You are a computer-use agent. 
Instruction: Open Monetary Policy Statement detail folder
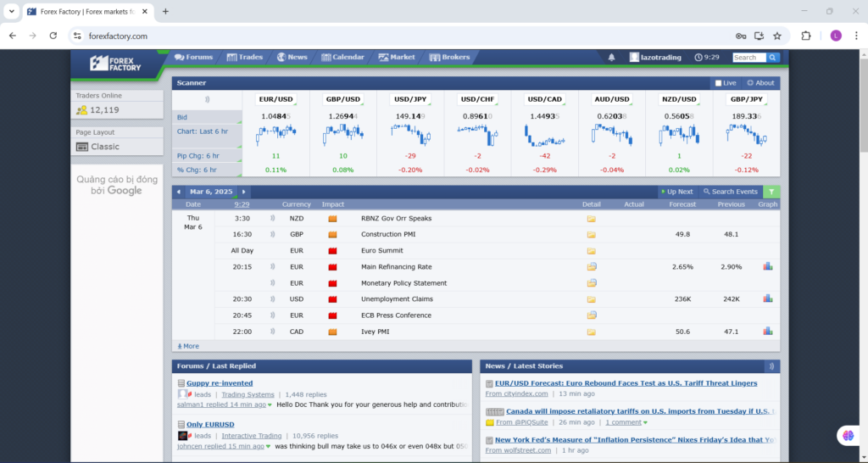click(592, 283)
